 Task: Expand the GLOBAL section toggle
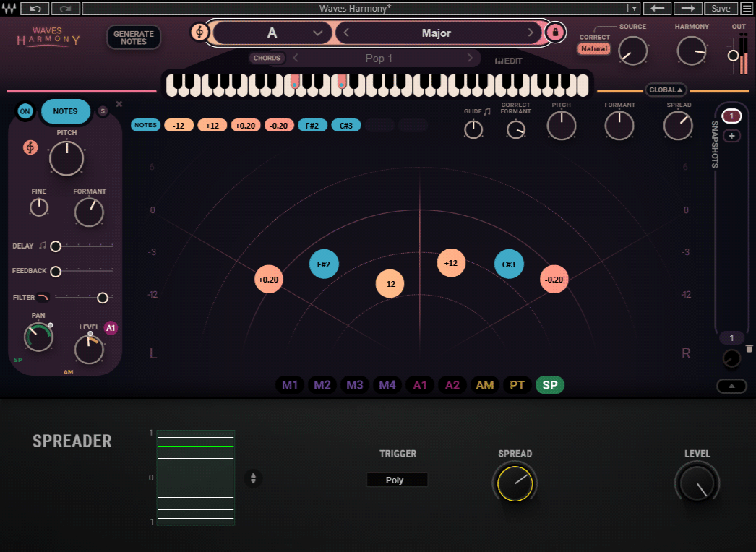pos(666,90)
